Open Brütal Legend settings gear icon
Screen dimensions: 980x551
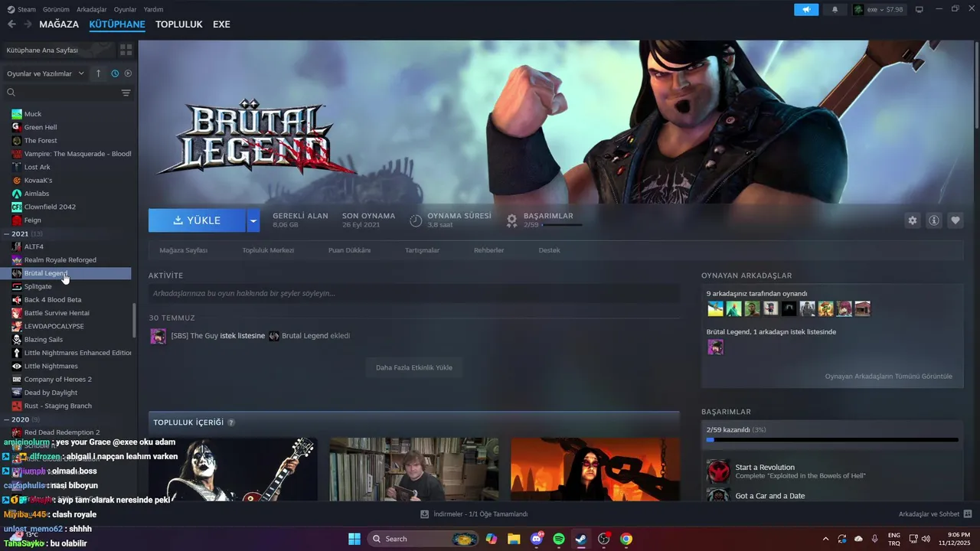(x=912, y=220)
